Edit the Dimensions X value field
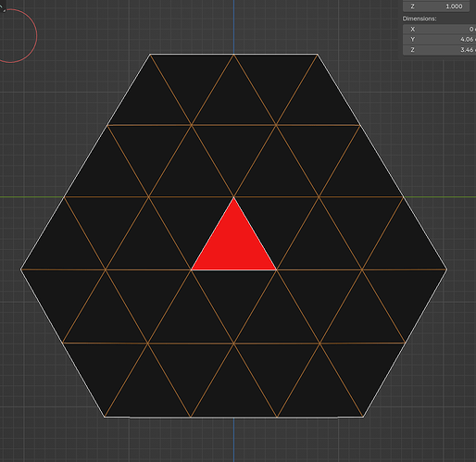Screen dimensions: 476x462 tap(439, 29)
